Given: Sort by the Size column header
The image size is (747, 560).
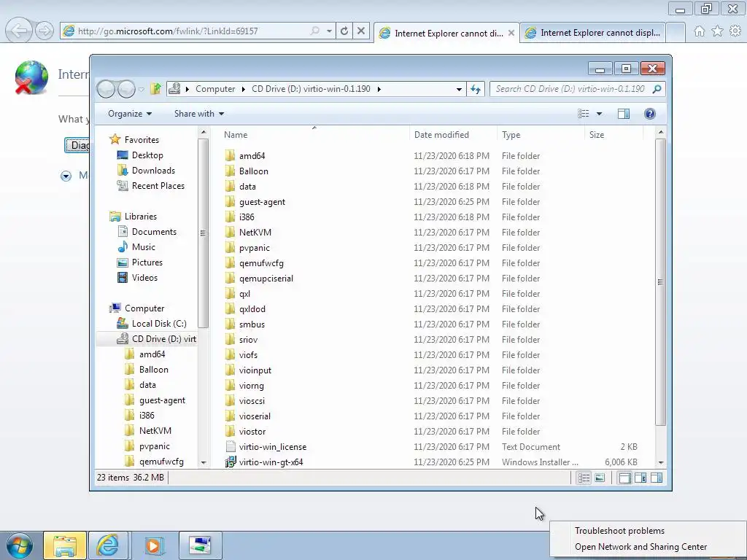Looking at the screenshot, I should pos(614,135).
